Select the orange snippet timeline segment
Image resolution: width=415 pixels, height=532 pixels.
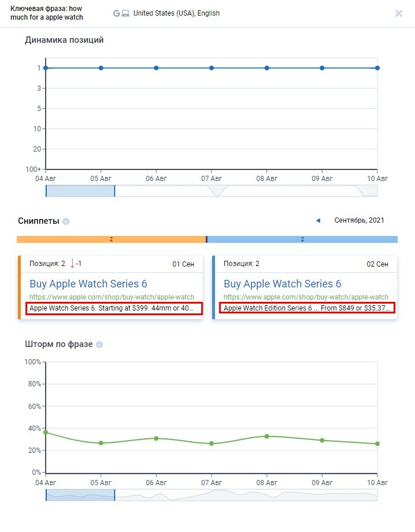coord(111,239)
